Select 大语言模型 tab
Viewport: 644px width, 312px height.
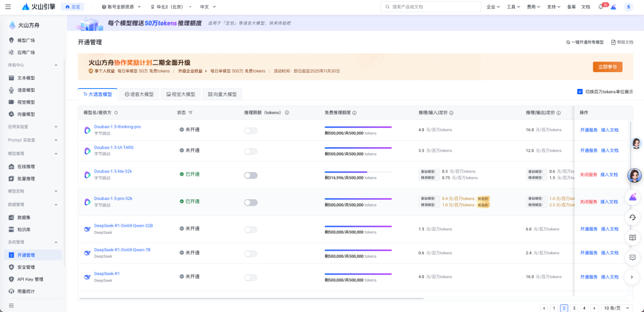pos(97,94)
